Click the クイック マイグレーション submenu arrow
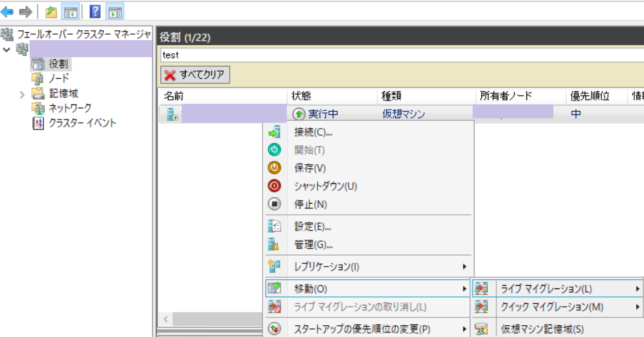 pyautogui.click(x=638, y=307)
